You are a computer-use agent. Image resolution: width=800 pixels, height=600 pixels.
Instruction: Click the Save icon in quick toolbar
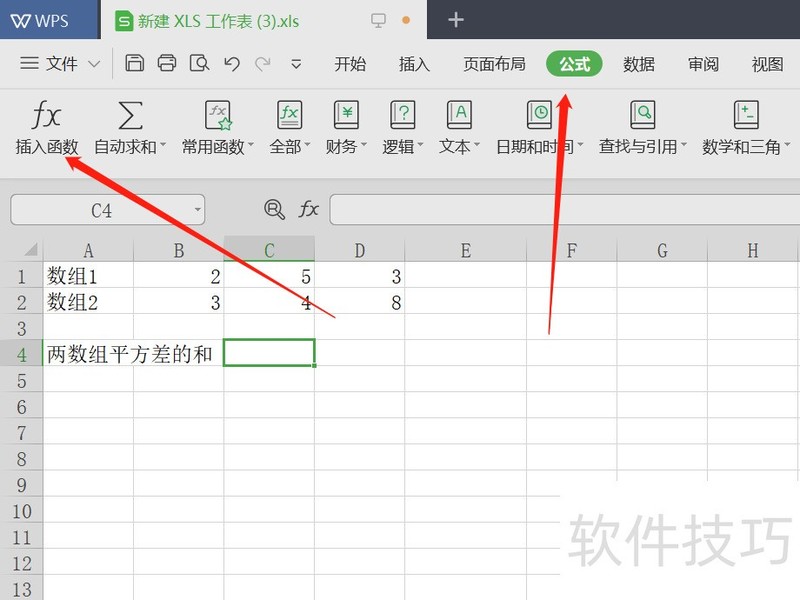[135, 64]
